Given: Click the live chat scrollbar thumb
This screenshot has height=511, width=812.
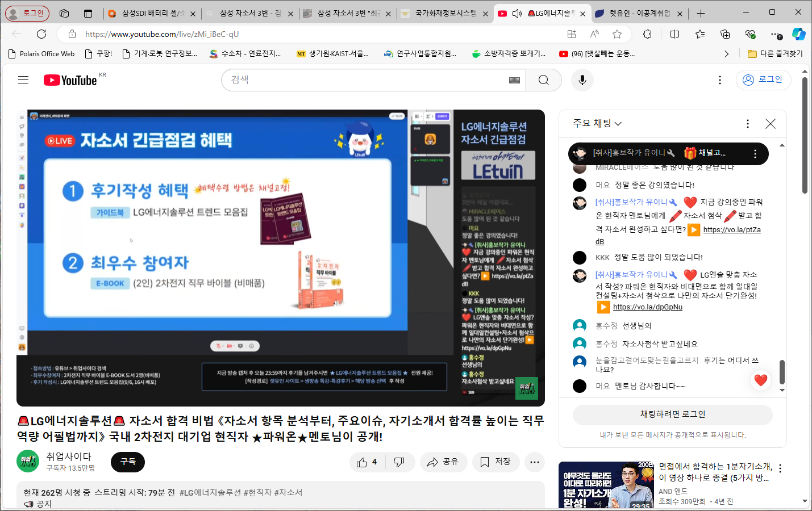Looking at the screenshot, I should pyautogui.click(x=782, y=372).
